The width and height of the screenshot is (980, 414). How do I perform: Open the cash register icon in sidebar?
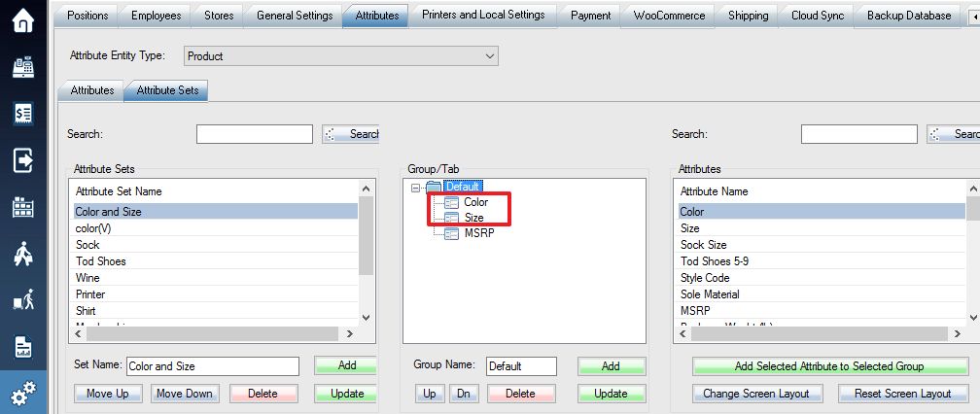23,67
